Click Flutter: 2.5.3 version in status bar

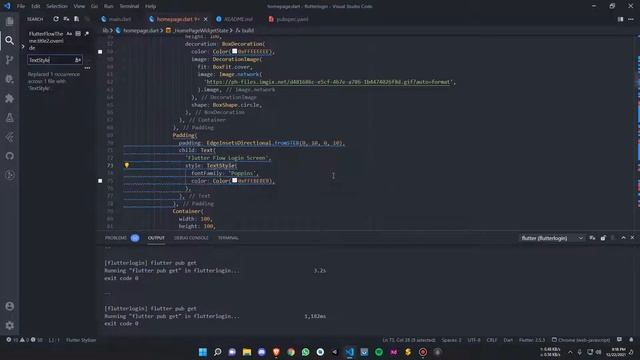pos(532,340)
